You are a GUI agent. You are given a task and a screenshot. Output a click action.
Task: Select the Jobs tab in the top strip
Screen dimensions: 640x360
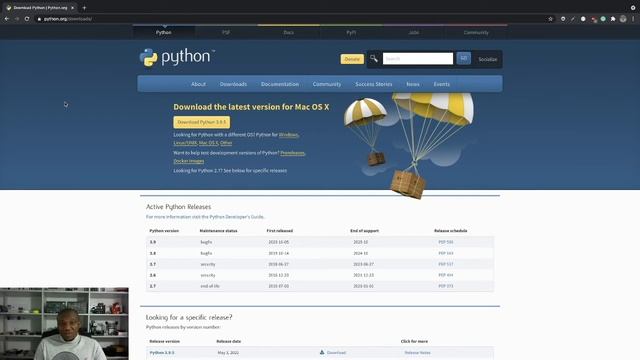pyautogui.click(x=413, y=32)
